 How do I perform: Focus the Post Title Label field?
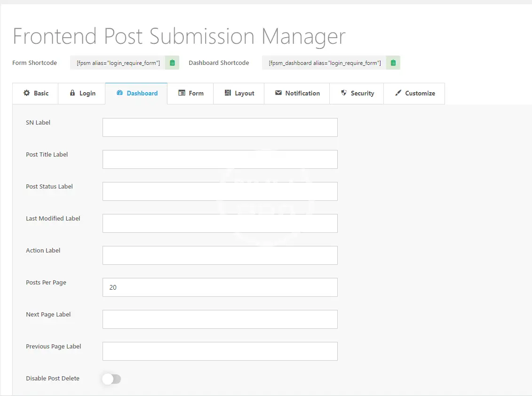[220, 159]
